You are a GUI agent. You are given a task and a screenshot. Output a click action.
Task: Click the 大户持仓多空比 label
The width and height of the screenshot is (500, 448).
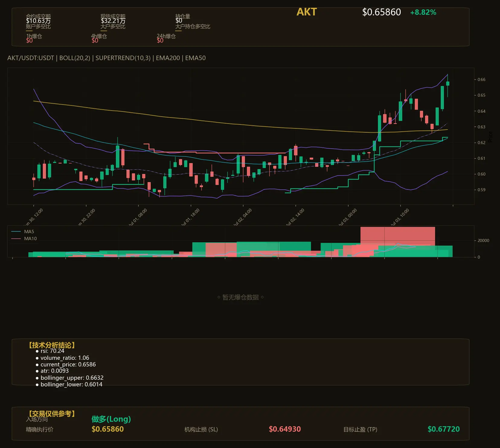(x=193, y=26)
